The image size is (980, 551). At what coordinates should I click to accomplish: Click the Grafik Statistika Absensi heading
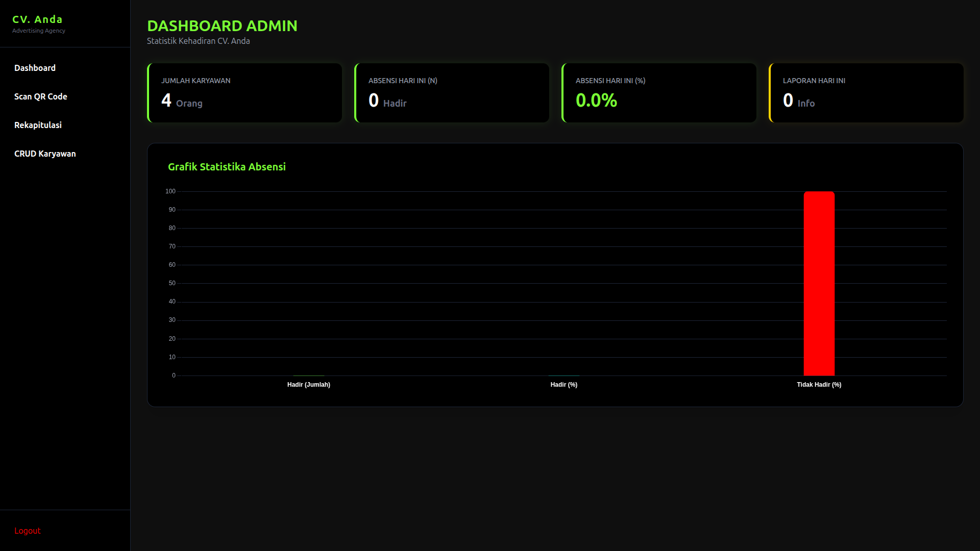click(x=227, y=167)
